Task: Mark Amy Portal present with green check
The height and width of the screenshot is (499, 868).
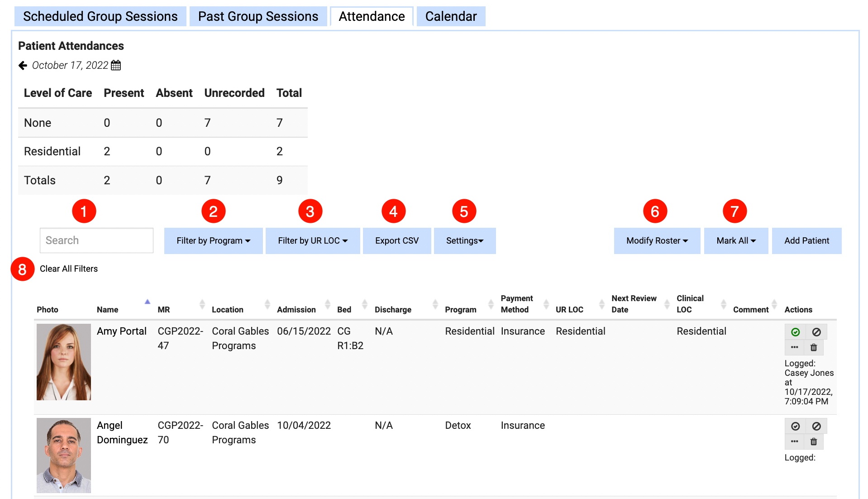Action: pyautogui.click(x=795, y=332)
